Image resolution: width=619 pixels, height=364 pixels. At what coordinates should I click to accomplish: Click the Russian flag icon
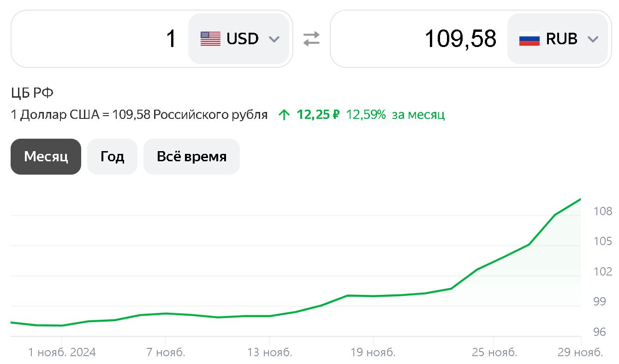coord(529,39)
